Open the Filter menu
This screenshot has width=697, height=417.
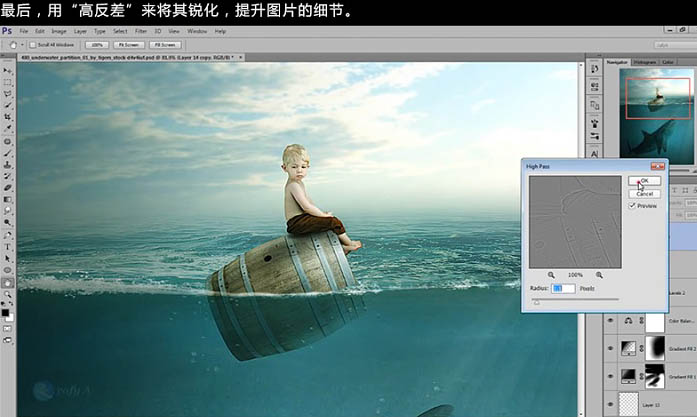pyautogui.click(x=140, y=31)
